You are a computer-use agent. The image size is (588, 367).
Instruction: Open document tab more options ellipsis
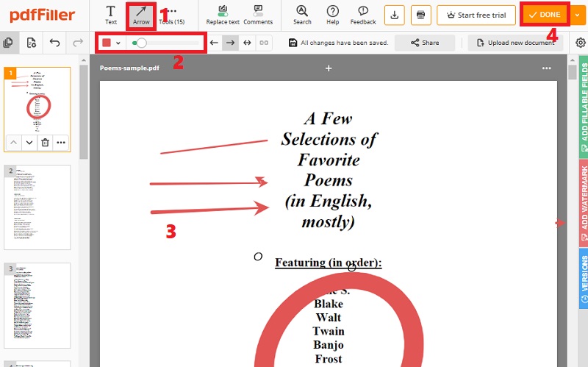coord(546,68)
